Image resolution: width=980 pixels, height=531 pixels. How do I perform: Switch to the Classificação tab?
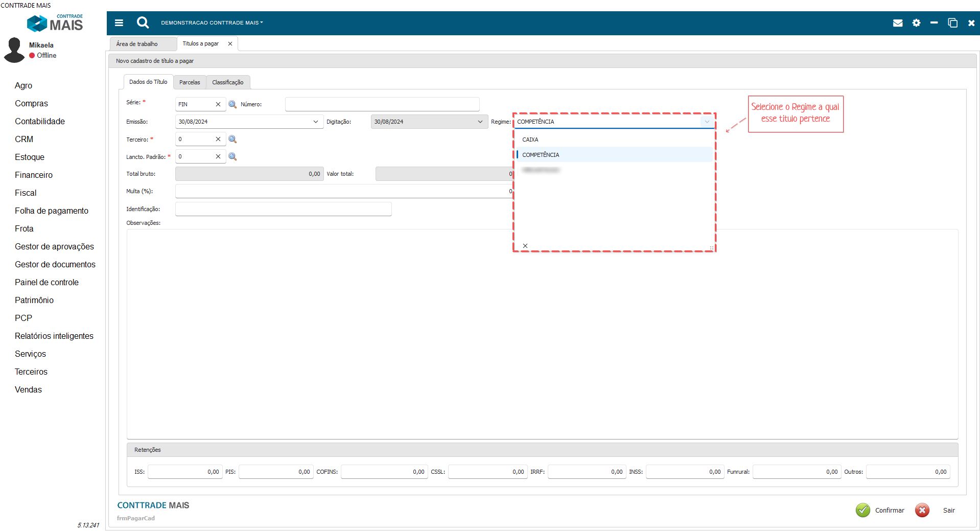227,82
